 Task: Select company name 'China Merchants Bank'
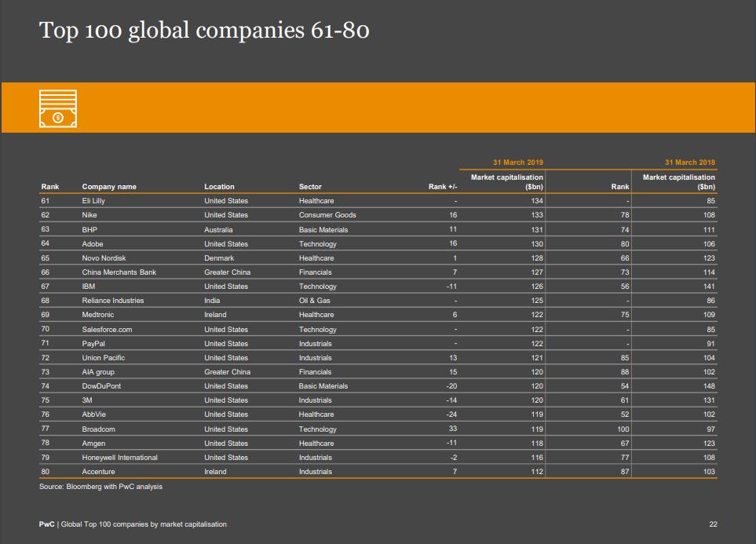(119, 272)
